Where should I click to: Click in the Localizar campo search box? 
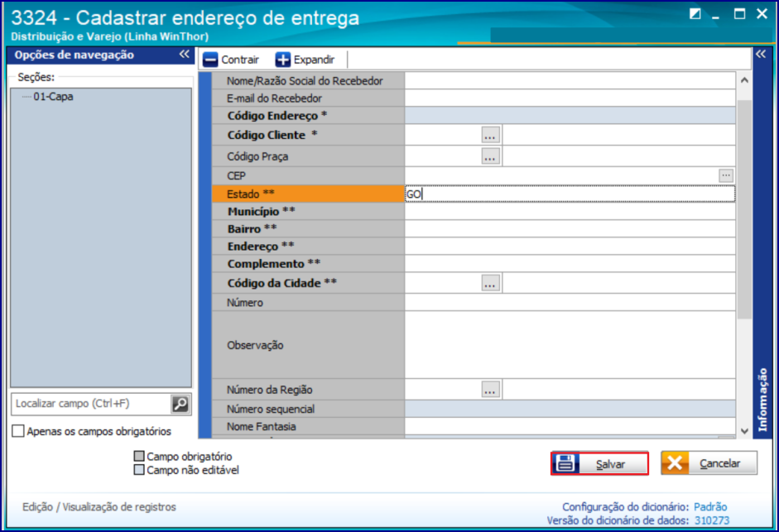click(91, 404)
